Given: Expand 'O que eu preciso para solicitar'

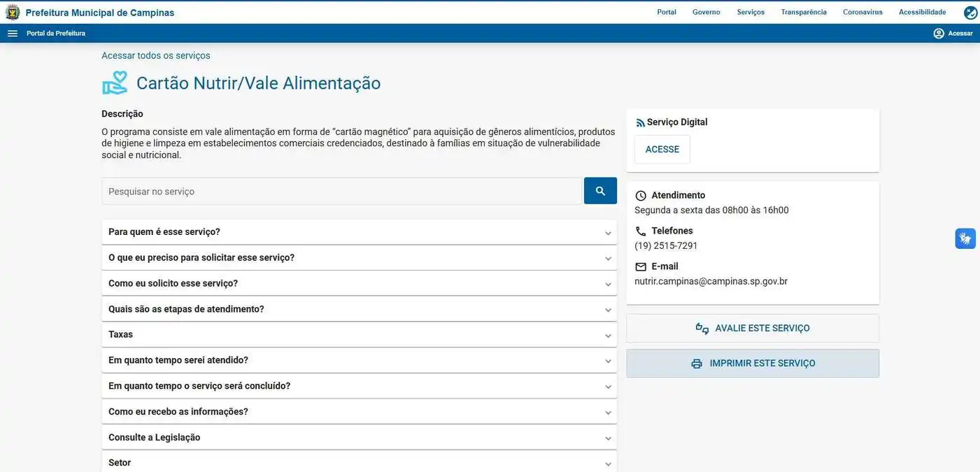Looking at the screenshot, I should point(359,258).
